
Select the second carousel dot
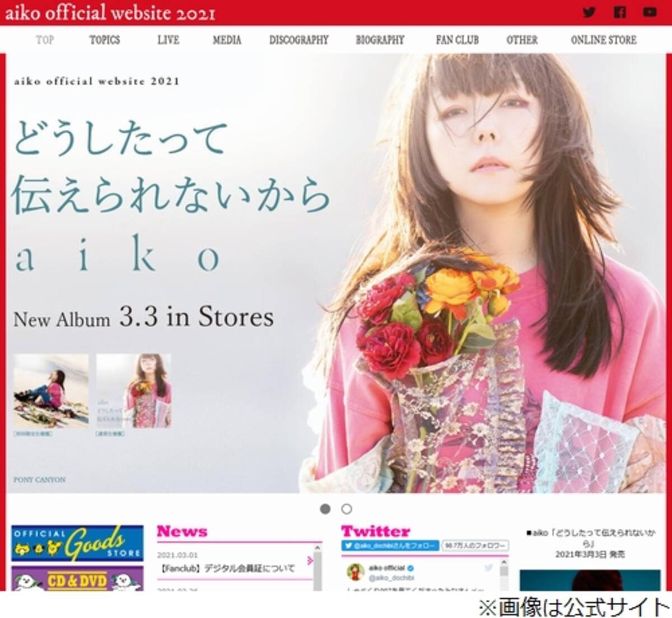[x=347, y=509]
